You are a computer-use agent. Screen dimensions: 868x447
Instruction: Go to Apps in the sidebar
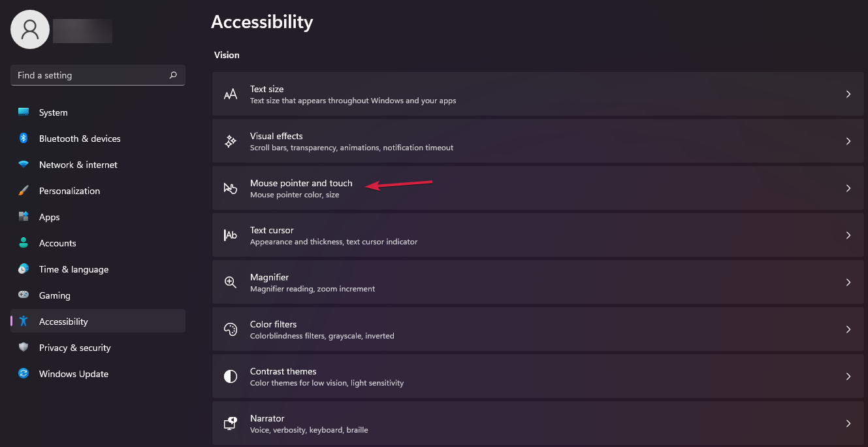click(x=49, y=217)
